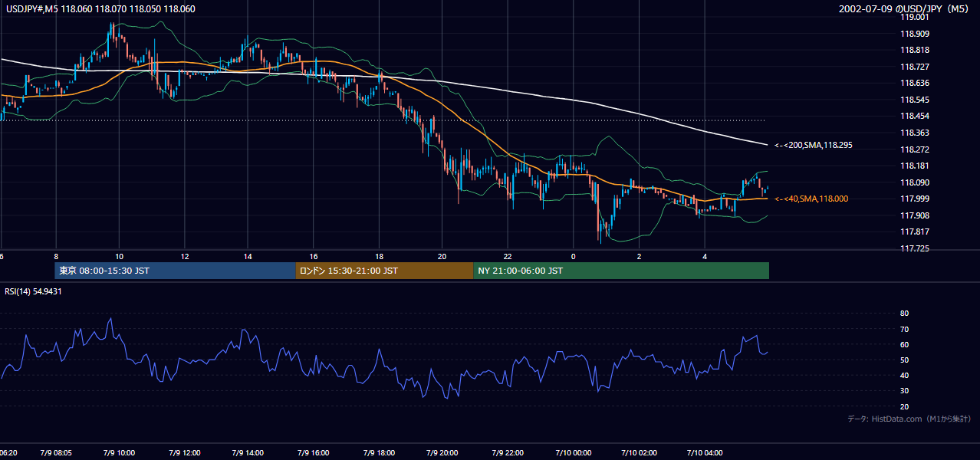The width and height of the screenshot is (980, 460).
Task: Click the 7/10 02:00 time axis label
Action: [639, 453]
